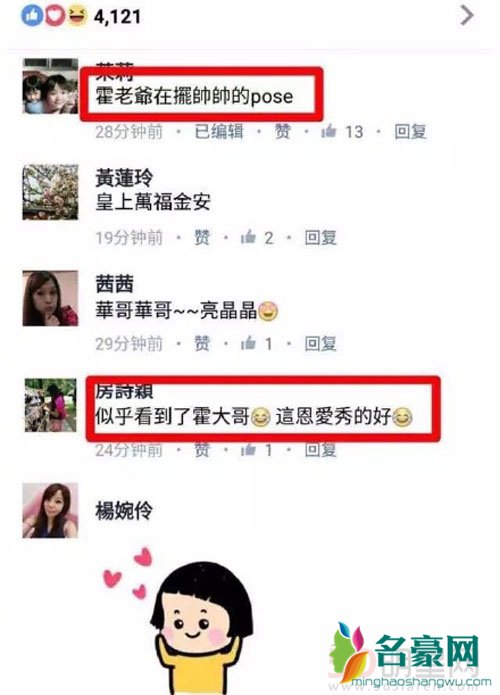This screenshot has width=500, height=695.
Task: Click thumbs-up icon under 房詩穎 comment
Action: pyautogui.click(x=248, y=450)
